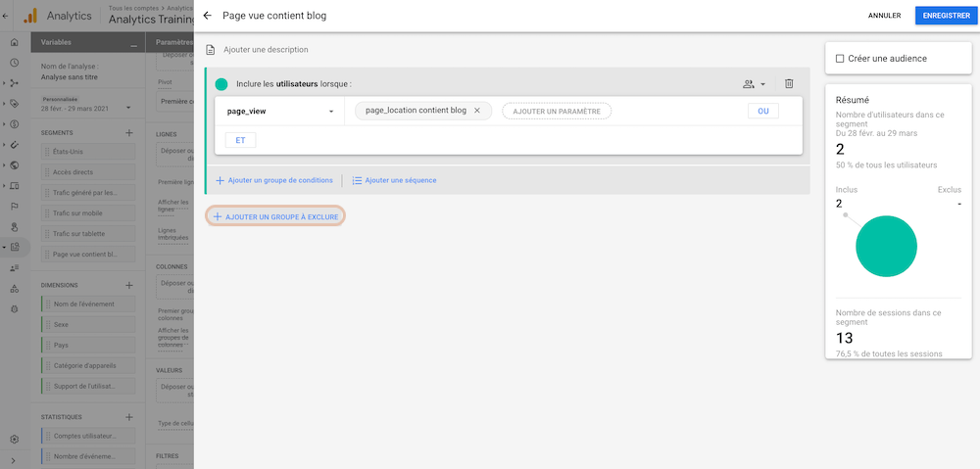Open the Retention magnet icon in sidebar

[15, 144]
